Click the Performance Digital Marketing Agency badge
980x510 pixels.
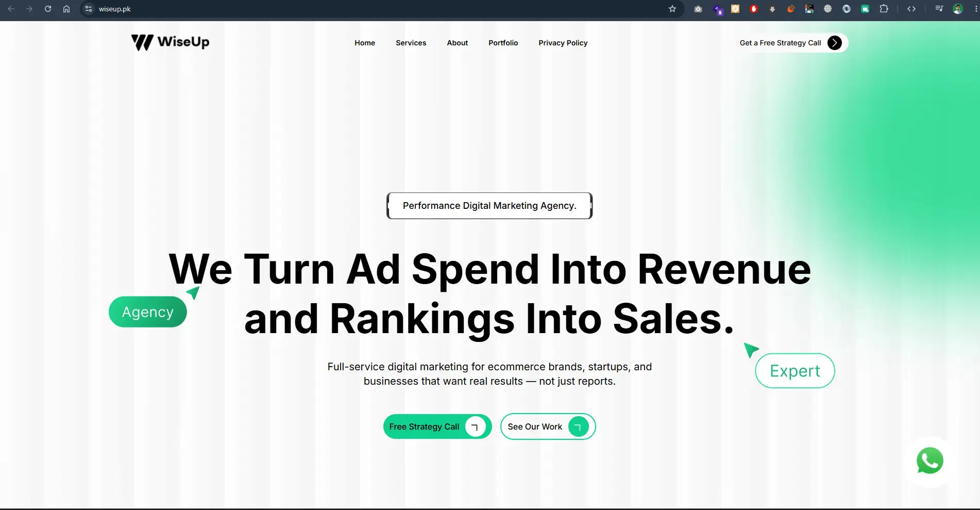pos(489,206)
